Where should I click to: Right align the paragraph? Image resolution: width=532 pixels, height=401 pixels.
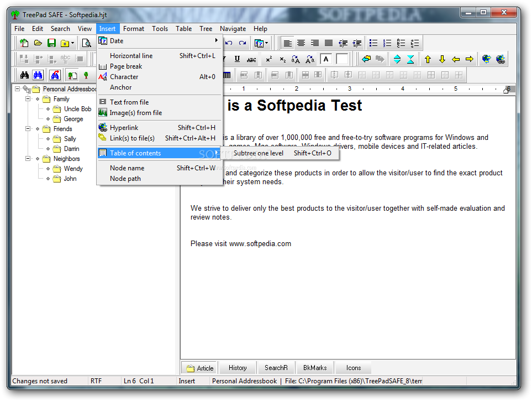tap(315, 43)
